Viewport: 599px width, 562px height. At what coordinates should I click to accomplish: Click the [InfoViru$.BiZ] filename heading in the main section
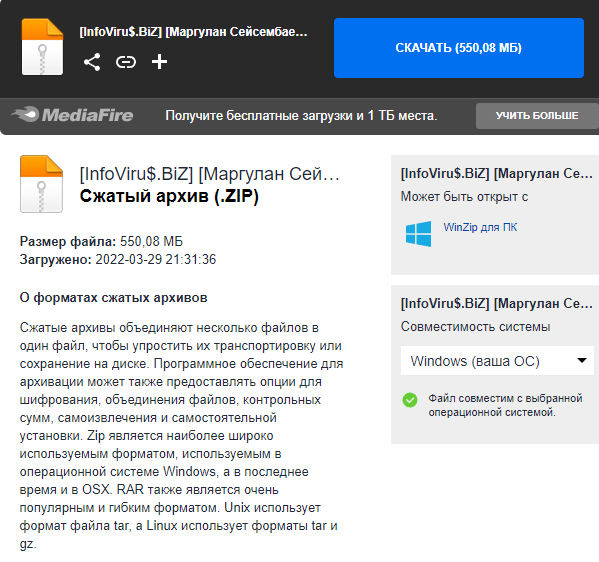coord(209,174)
